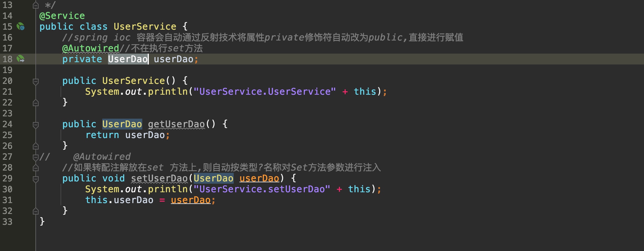This screenshot has width=644, height=251.
Task: Collapse the getUserDao method using its fold marker
Action: pos(36,125)
